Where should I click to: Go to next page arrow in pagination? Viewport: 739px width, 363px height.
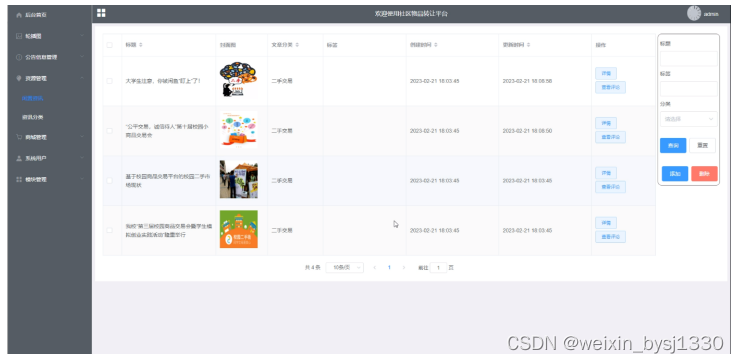tap(403, 267)
